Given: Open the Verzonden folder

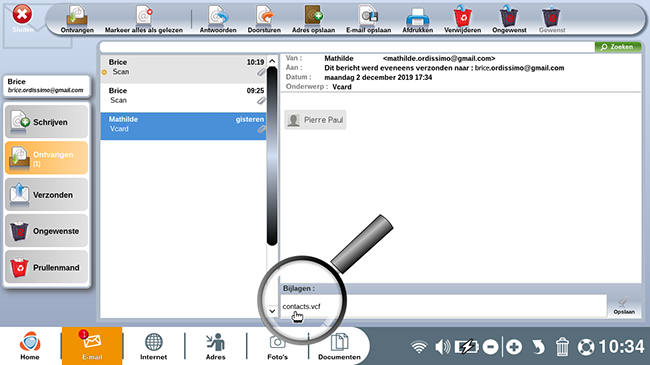Looking at the screenshot, I should click(x=46, y=195).
